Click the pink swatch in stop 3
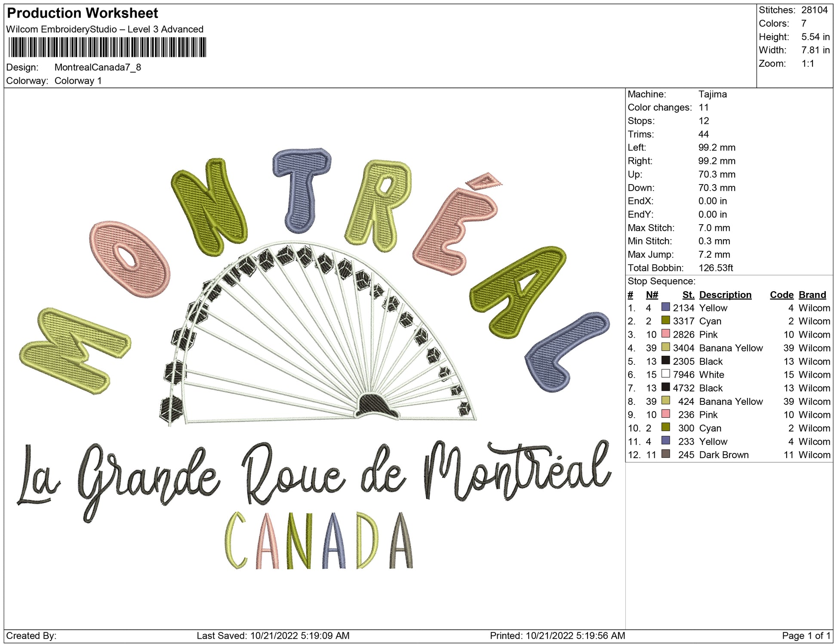This screenshot has width=837, height=644. click(x=665, y=334)
